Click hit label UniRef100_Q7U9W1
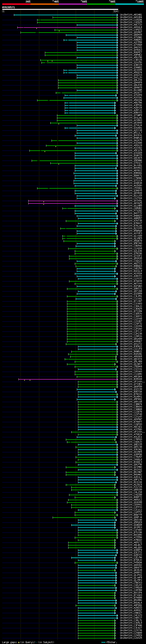The height and width of the screenshot is (644, 146). pyautogui.click(x=131, y=37)
